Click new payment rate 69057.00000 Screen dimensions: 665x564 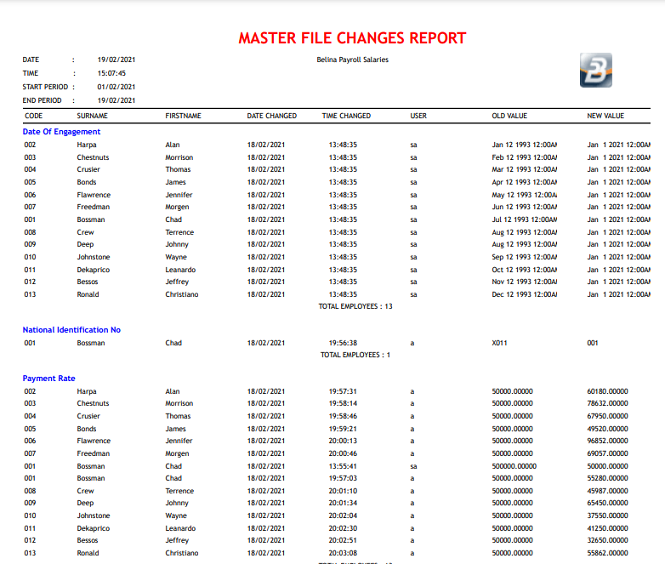click(x=607, y=453)
